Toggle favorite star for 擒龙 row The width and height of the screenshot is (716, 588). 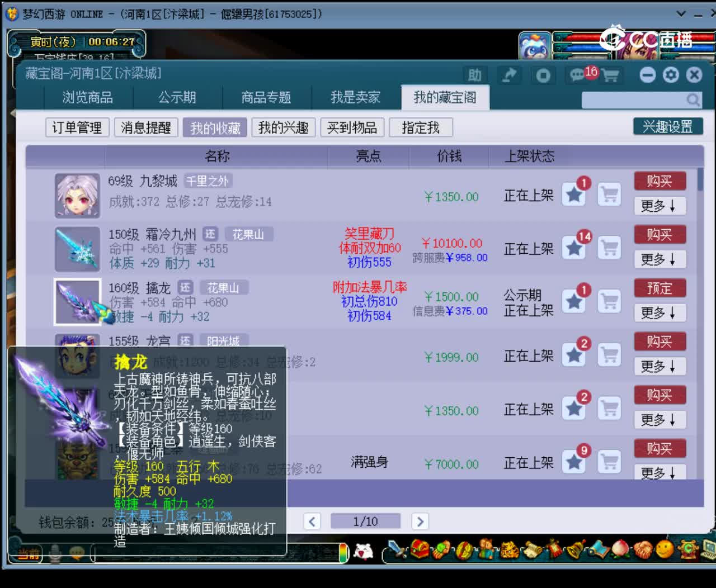point(574,301)
